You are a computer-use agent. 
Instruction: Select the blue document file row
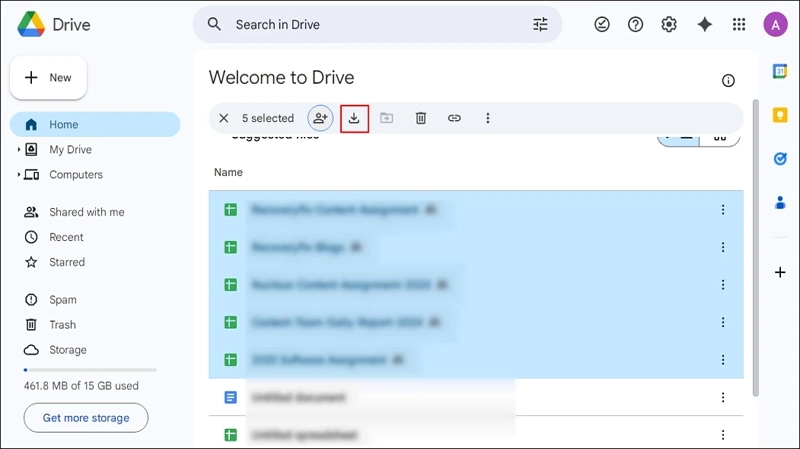476,397
